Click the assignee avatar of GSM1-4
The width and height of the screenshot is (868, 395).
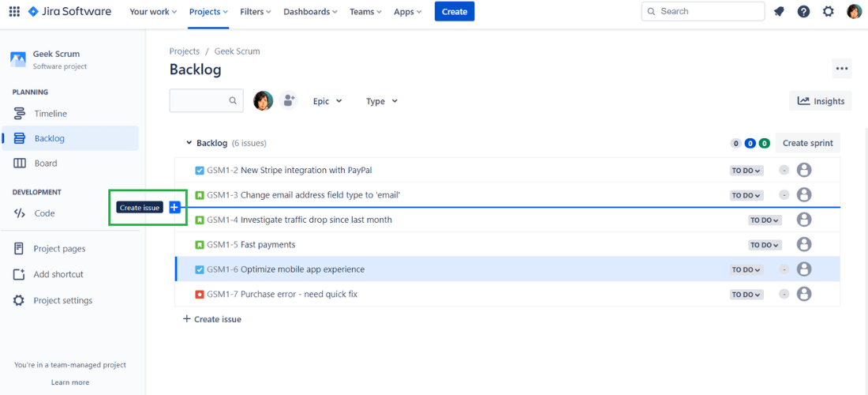[x=804, y=220]
